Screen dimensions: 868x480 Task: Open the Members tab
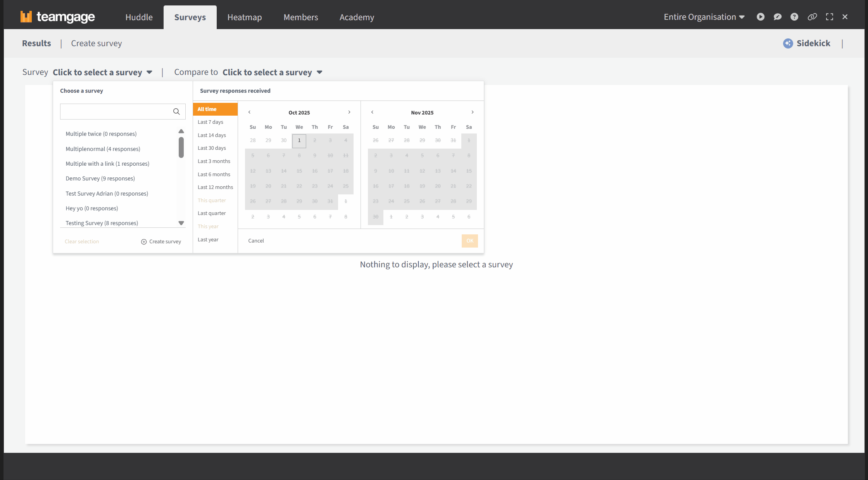pyautogui.click(x=300, y=17)
